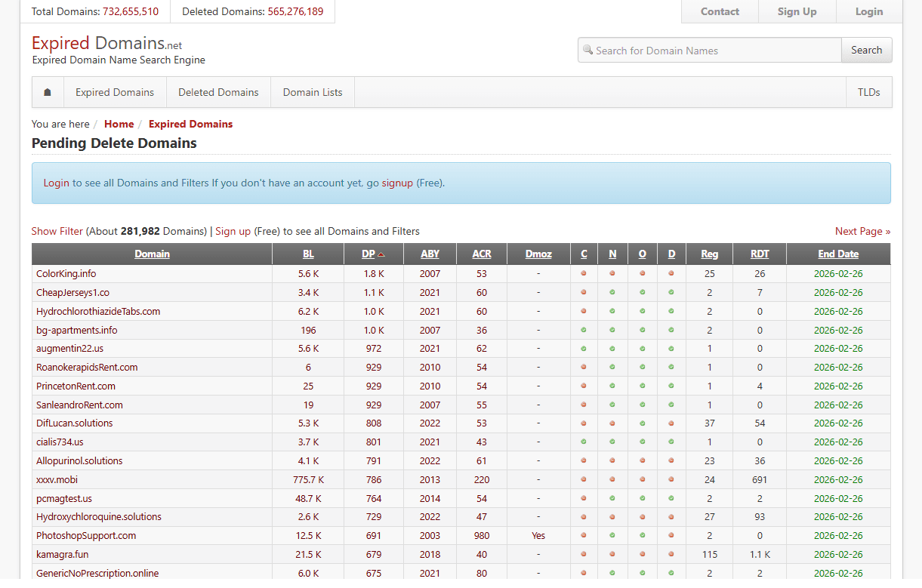Viewport: 922px width, 588px height.
Task: Sort table by End Date column
Action: pyautogui.click(x=838, y=254)
